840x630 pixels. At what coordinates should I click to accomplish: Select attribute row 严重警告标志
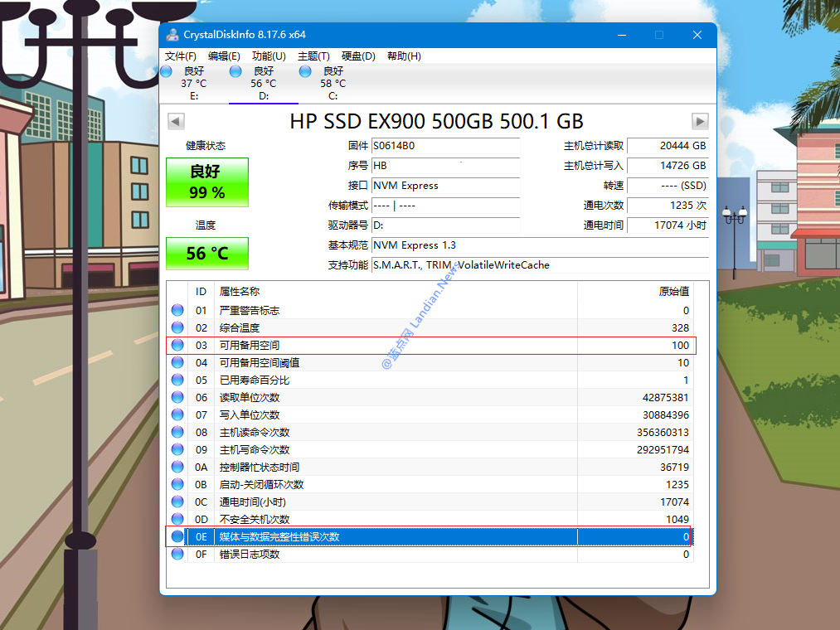430,310
